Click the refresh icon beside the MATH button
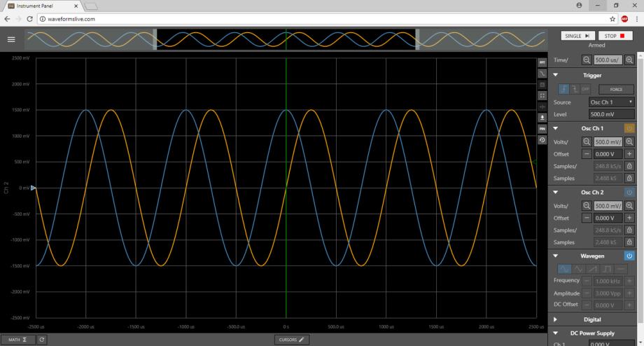644x346 pixels. pyautogui.click(x=42, y=340)
